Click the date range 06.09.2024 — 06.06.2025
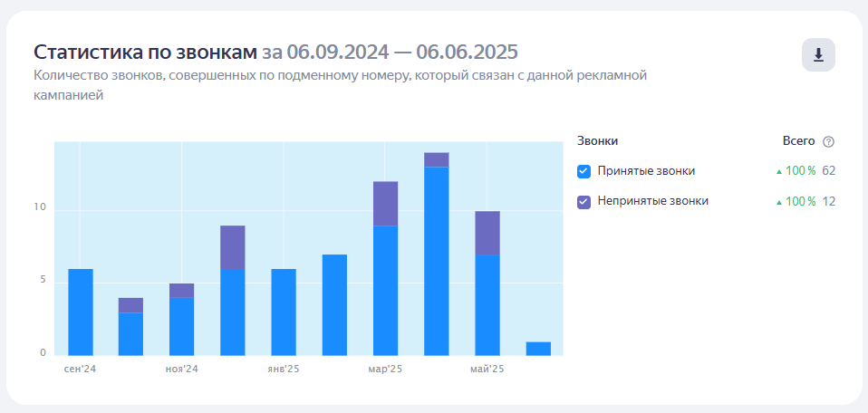Image resolution: width=868 pixels, height=413 pixels. click(402, 52)
